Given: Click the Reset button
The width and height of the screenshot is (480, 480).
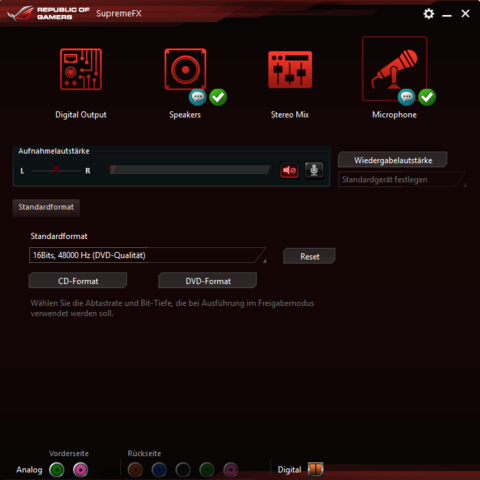Looking at the screenshot, I should click(309, 256).
